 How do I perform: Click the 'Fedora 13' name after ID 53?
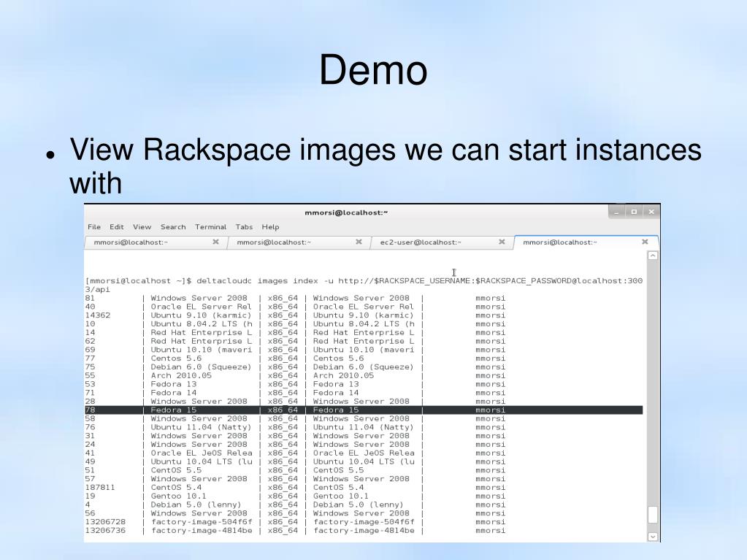[x=173, y=384]
